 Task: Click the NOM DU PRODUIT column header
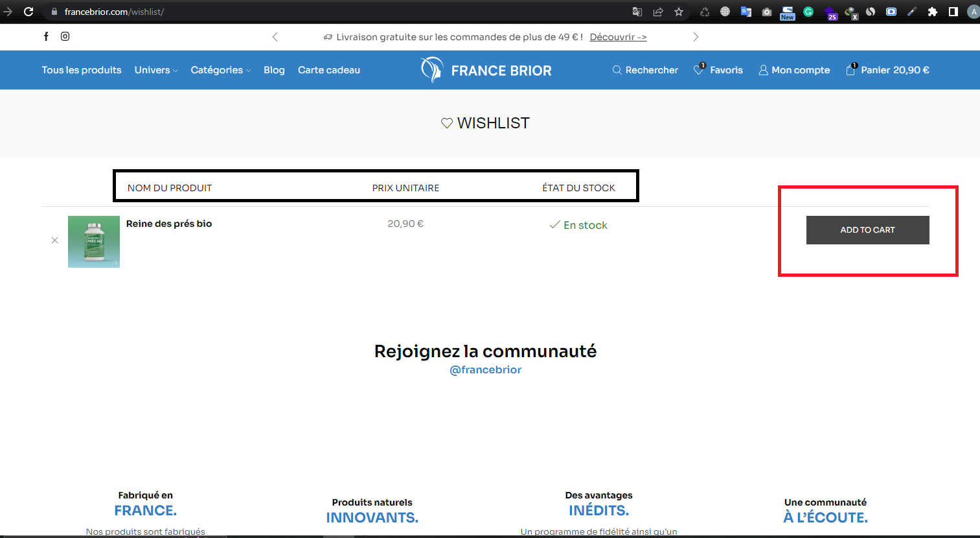170,188
